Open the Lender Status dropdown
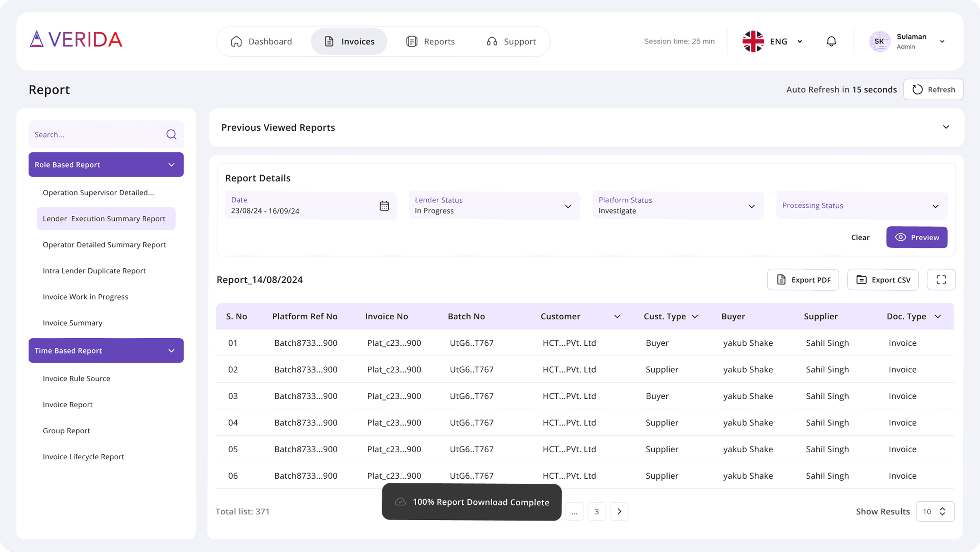Screen dimensions: 980x552 [x=568, y=206]
